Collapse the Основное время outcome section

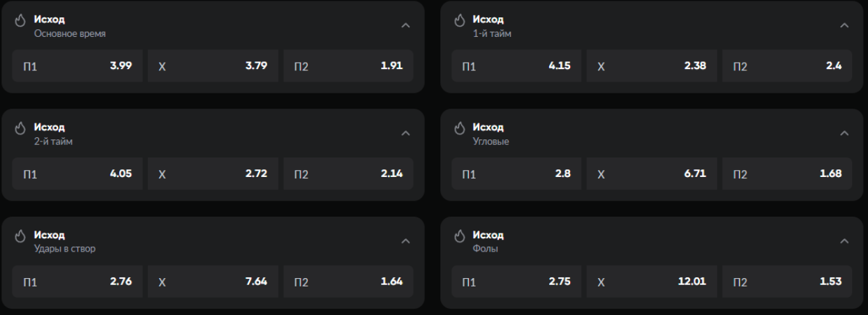[x=405, y=26]
